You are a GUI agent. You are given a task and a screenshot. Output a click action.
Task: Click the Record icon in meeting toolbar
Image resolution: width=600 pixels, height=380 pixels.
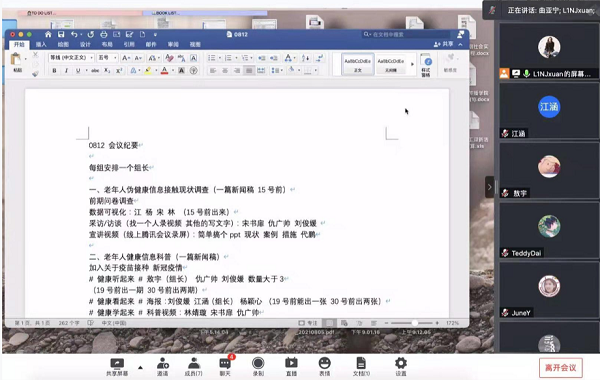pos(258,367)
